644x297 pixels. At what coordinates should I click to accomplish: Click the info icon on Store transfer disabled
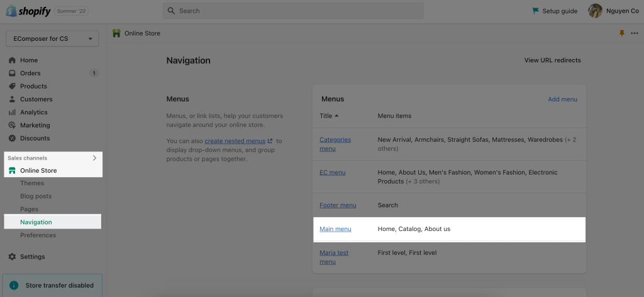click(14, 285)
